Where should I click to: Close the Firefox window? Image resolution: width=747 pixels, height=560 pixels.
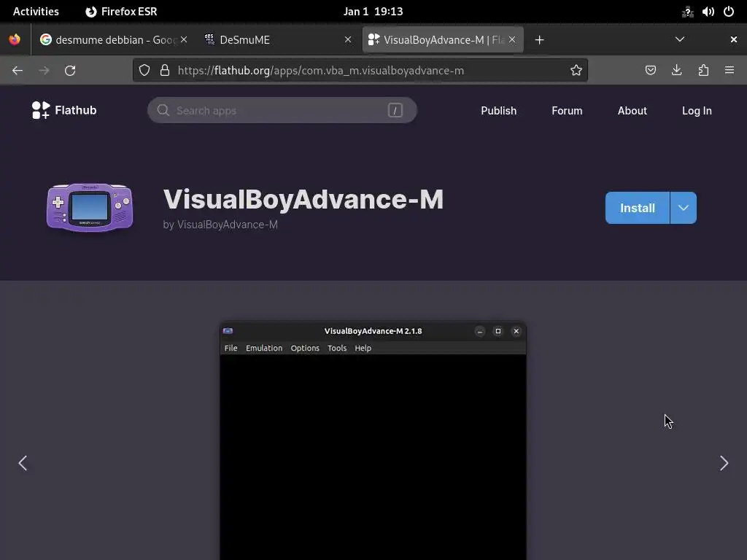(734, 39)
